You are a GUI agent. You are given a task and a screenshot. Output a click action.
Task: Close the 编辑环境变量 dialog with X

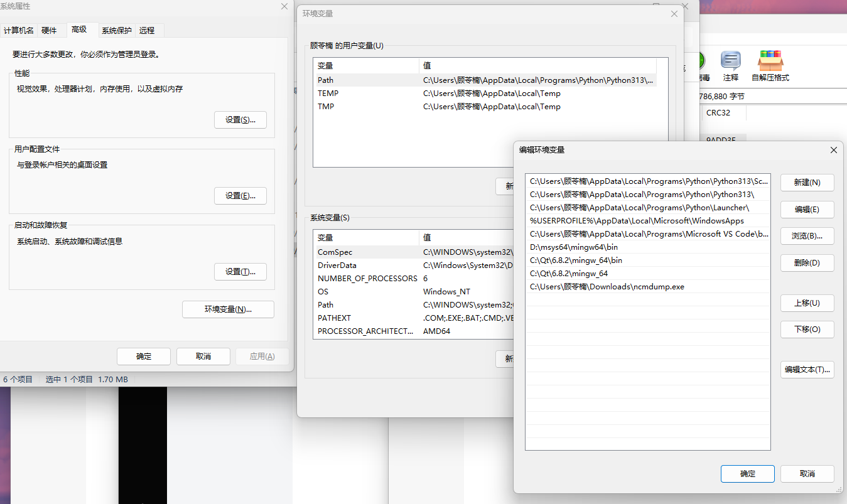(833, 150)
